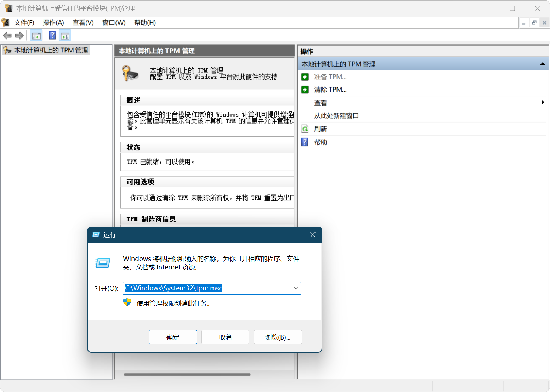Open the 窗口(W) menu
The image size is (550, 392).
click(x=114, y=23)
